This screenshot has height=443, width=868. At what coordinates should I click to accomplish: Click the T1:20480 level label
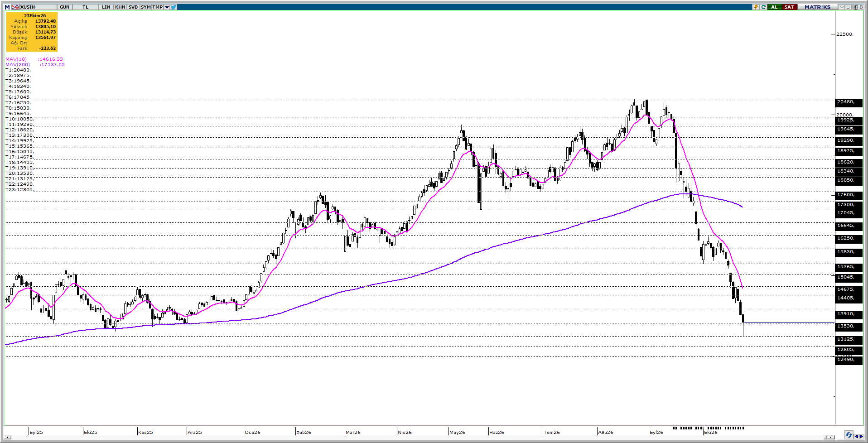[x=18, y=70]
